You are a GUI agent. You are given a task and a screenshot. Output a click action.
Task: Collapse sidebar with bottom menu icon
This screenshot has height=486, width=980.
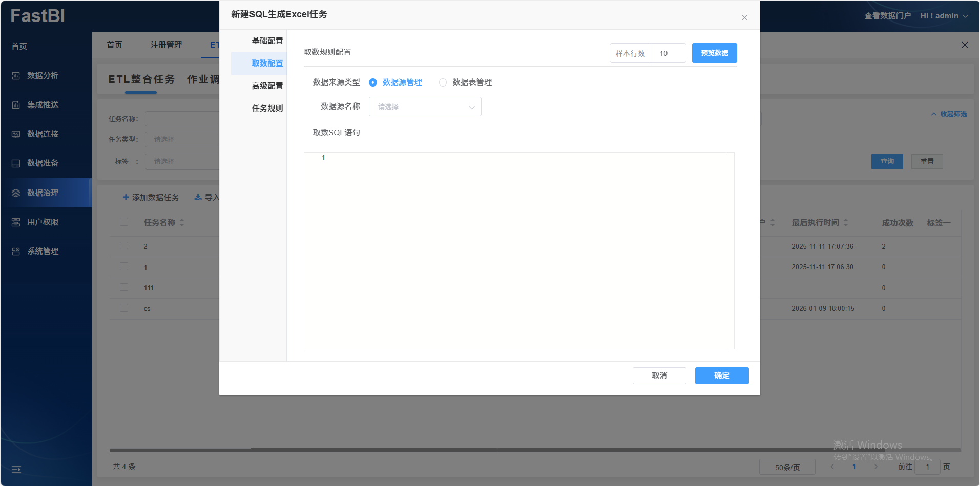pyautogui.click(x=16, y=469)
